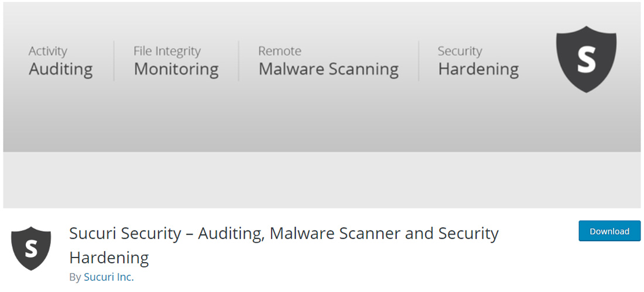This screenshot has width=644, height=292.
Task: Click "Malware Scanning" text in the banner
Action: (328, 69)
